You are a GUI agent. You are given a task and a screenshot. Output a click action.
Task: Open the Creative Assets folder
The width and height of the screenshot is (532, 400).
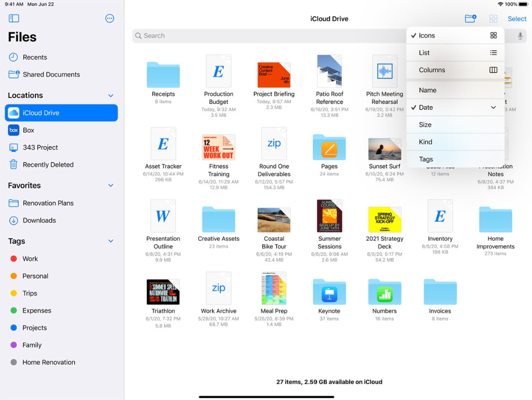click(x=219, y=220)
